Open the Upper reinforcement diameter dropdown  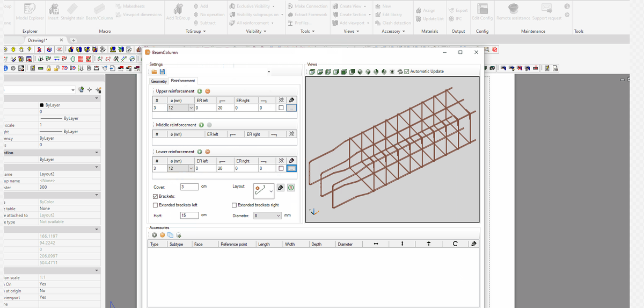(x=192, y=108)
